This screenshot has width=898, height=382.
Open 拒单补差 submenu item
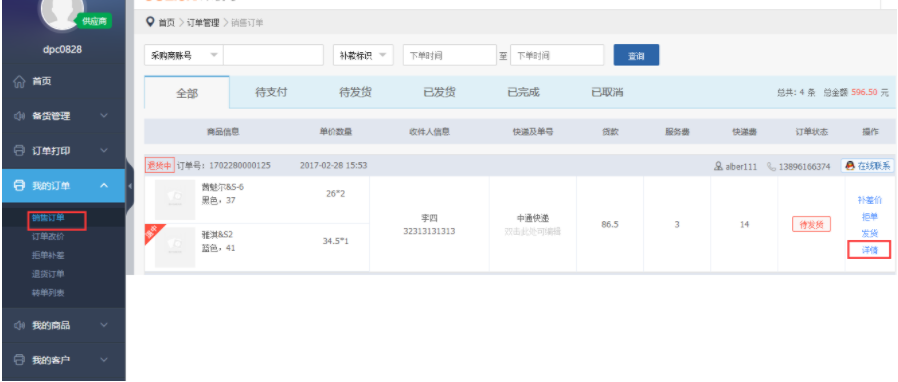point(48,255)
